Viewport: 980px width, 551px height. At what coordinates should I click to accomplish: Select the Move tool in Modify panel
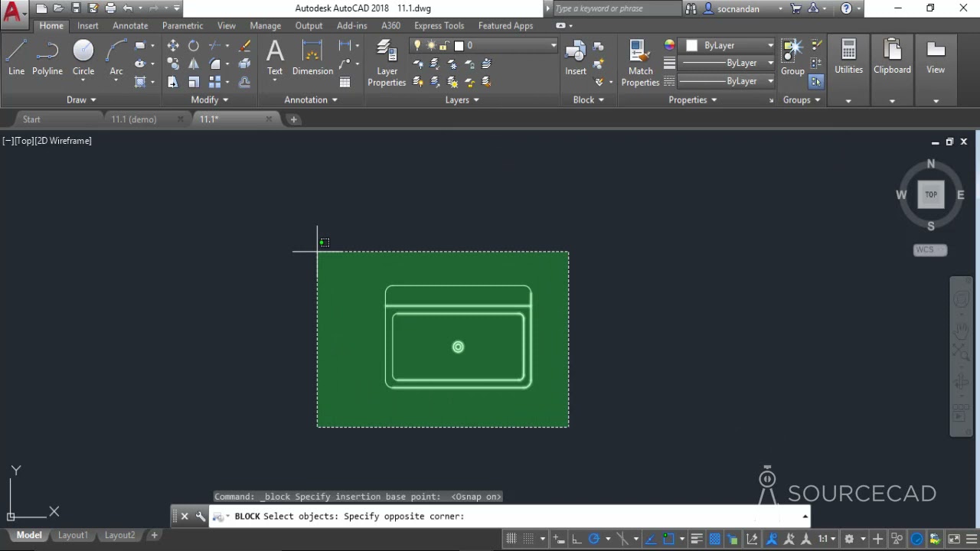tap(173, 46)
